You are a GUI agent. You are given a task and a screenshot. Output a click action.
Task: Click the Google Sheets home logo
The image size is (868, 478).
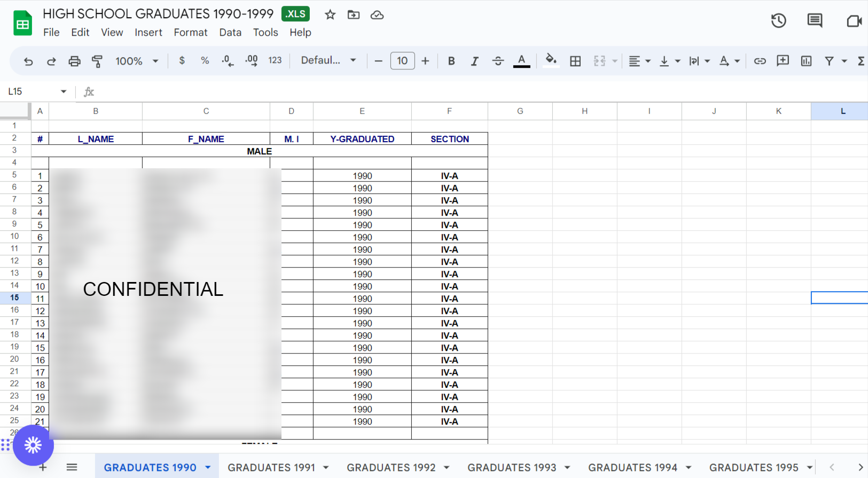click(x=22, y=23)
